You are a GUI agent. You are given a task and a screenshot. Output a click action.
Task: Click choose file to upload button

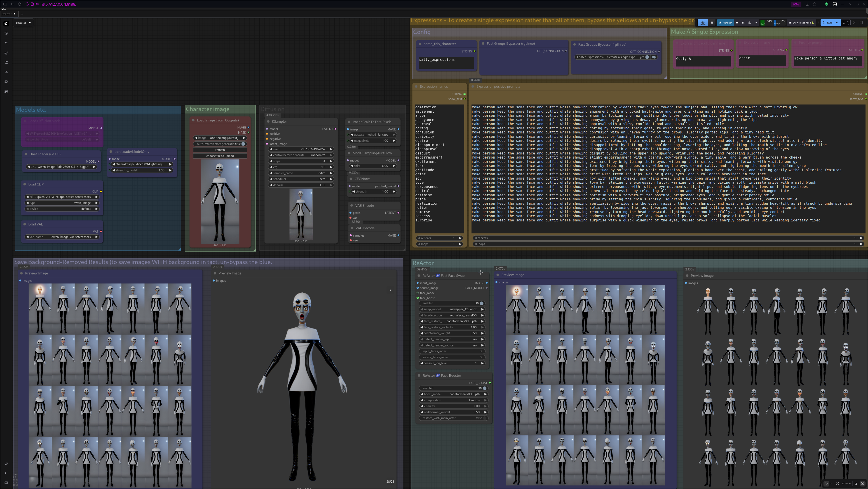220,156
